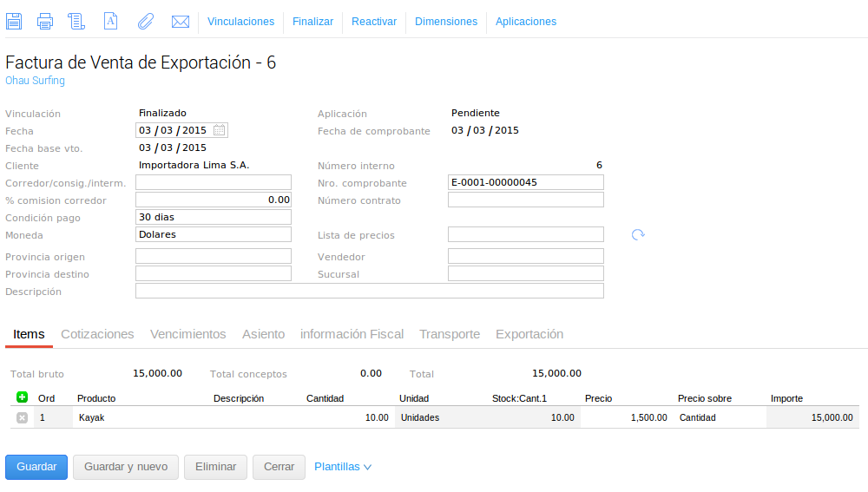The image size is (868, 492).
Task: Open the document list scroll icon
Action: point(76,22)
